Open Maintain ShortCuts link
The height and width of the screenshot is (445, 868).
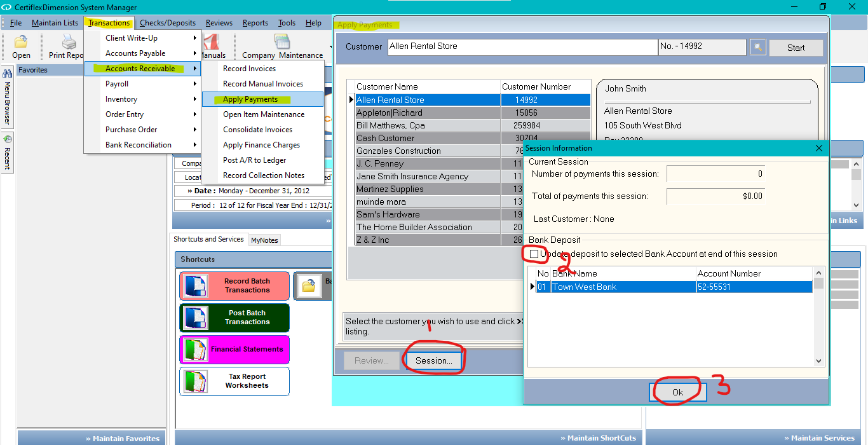[598, 438]
